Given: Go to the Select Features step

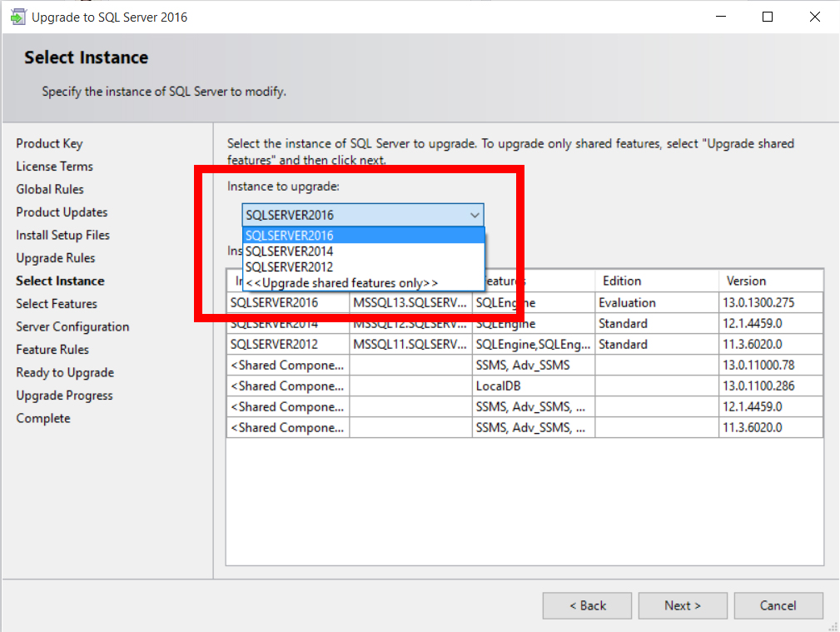Looking at the screenshot, I should pyautogui.click(x=57, y=304).
